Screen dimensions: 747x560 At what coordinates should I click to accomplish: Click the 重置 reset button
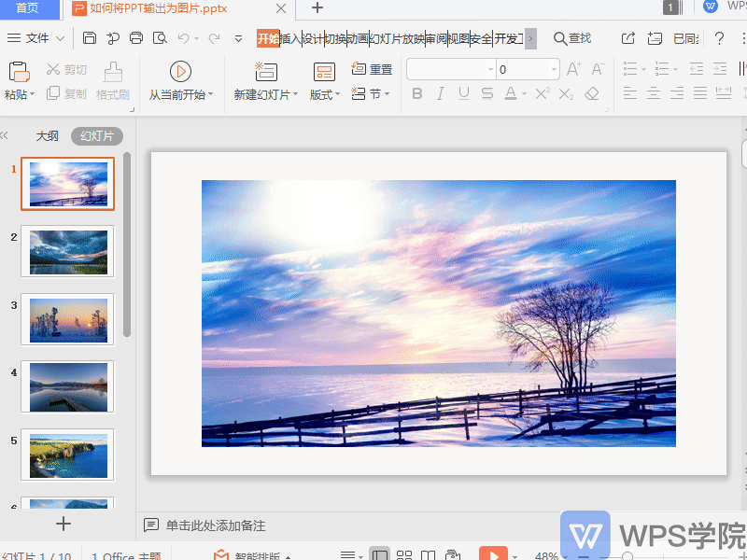pos(372,69)
